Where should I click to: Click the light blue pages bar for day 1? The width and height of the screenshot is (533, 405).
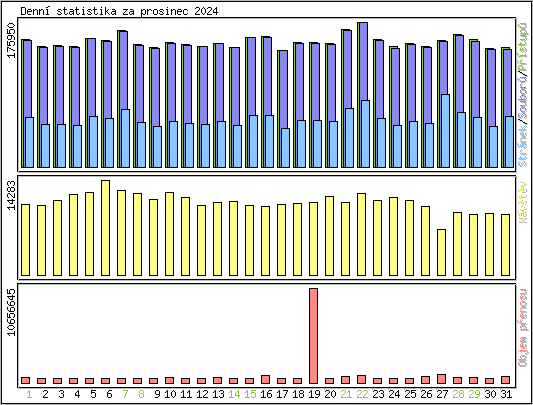[30, 142]
